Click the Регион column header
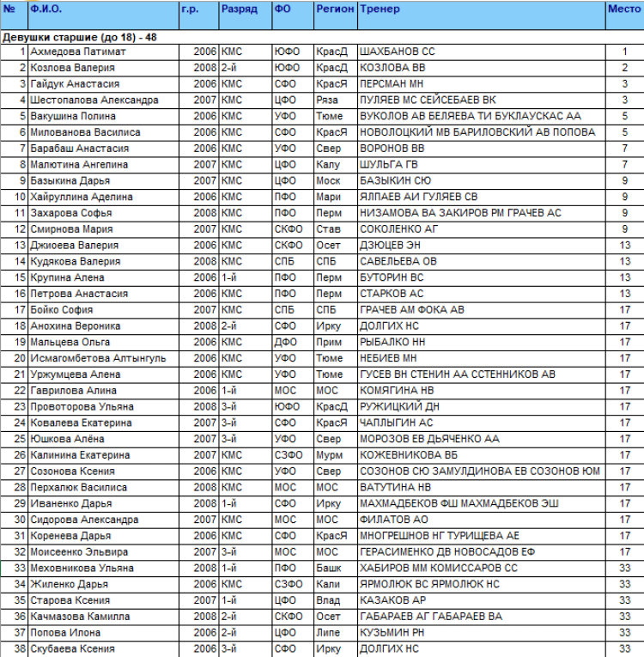Screen dimensions: 644x657 click(x=334, y=9)
